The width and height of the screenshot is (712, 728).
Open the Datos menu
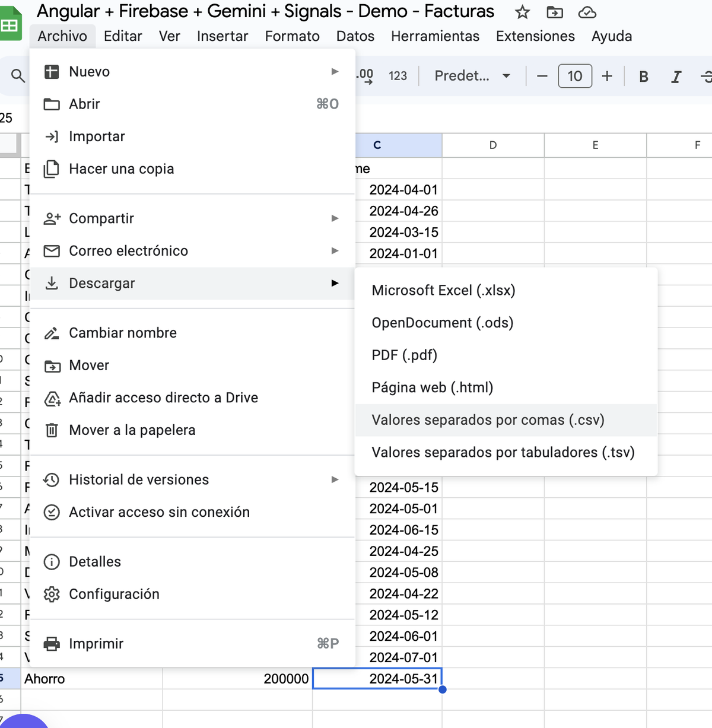click(355, 36)
